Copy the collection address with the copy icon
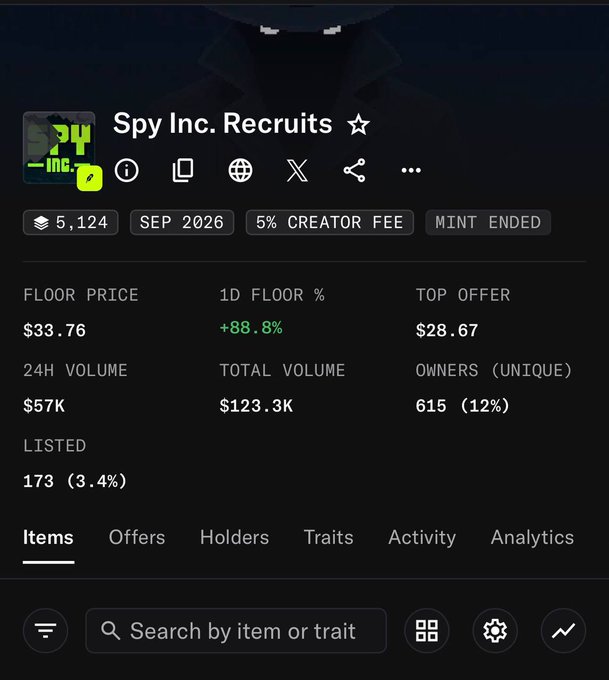Viewport: 609px width, 680px height. click(x=183, y=170)
